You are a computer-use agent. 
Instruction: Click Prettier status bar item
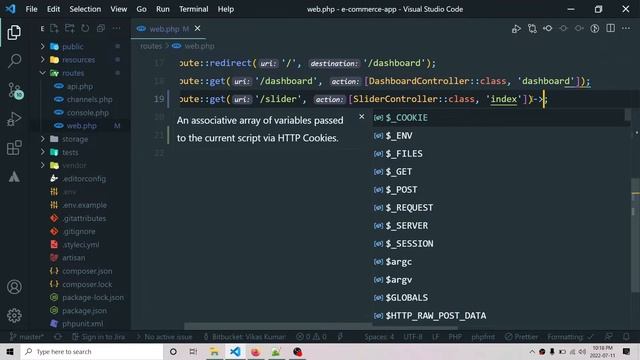point(521,337)
